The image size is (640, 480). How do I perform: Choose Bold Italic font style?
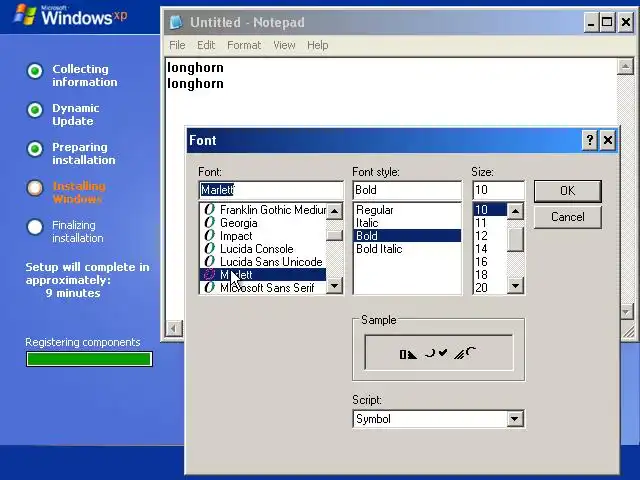[x=407, y=249]
